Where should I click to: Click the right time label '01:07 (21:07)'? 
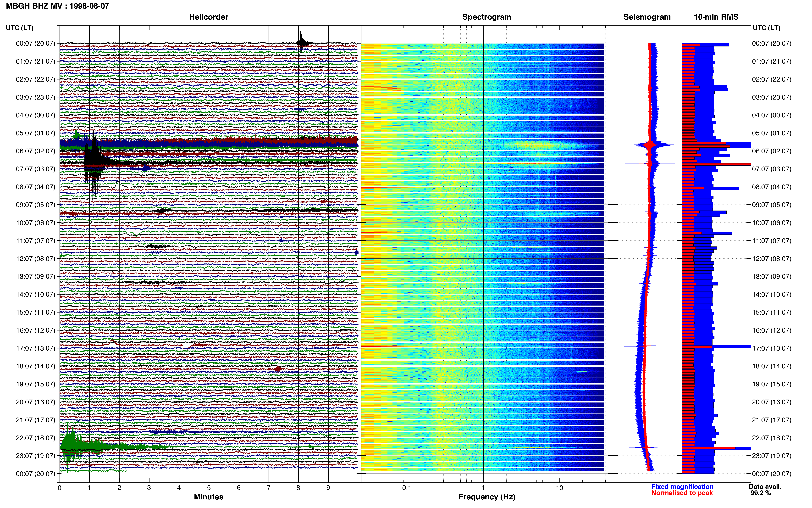[772, 61]
